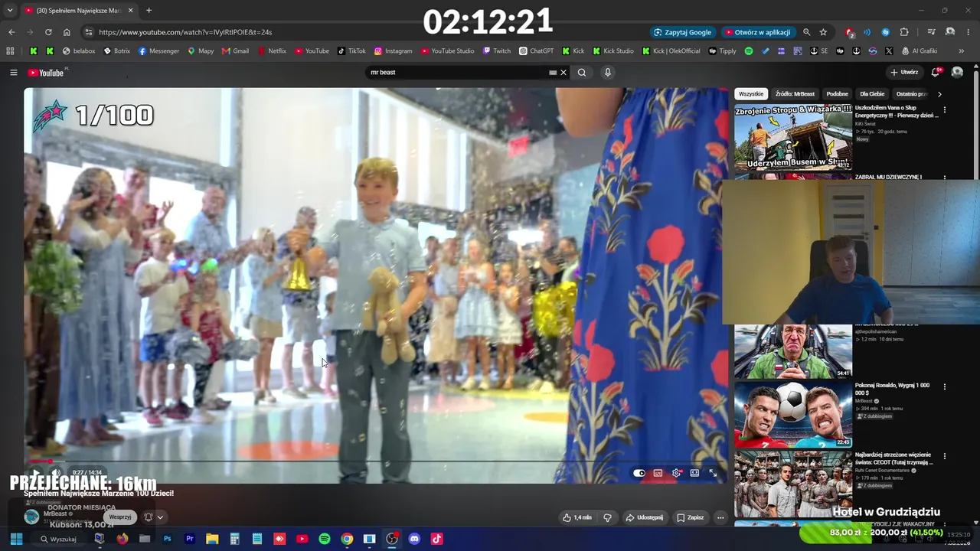Open the YouTube account avatar menu

click(957, 72)
